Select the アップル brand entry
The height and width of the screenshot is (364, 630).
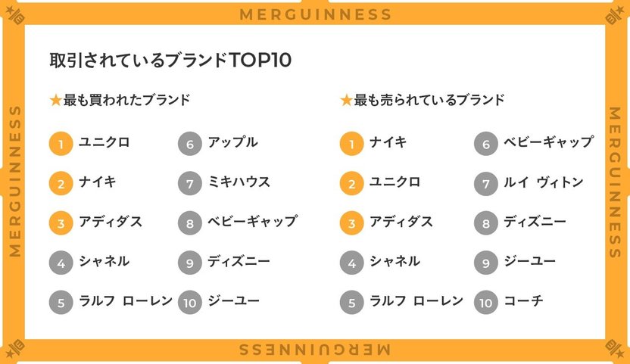(x=232, y=142)
